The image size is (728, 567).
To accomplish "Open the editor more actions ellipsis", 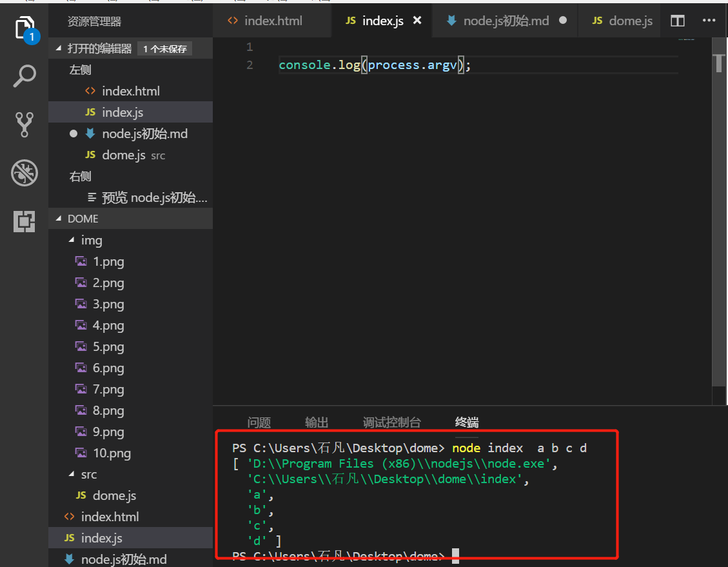I will (x=709, y=21).
